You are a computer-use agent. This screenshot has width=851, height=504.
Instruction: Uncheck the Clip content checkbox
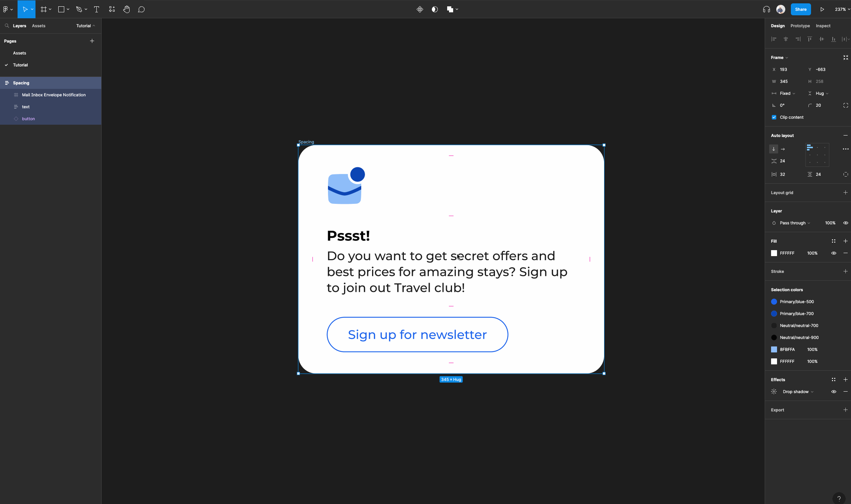[x=774, y=117]
